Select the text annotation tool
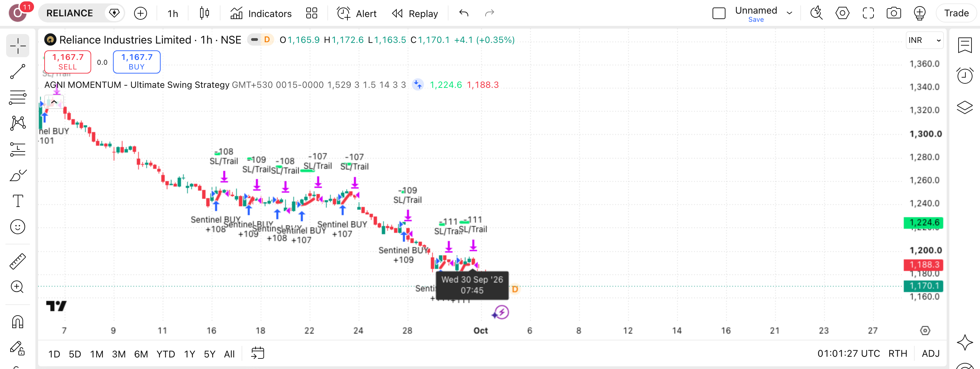The width and height of the screenshot is (980, 369). [x=17, y=201]
